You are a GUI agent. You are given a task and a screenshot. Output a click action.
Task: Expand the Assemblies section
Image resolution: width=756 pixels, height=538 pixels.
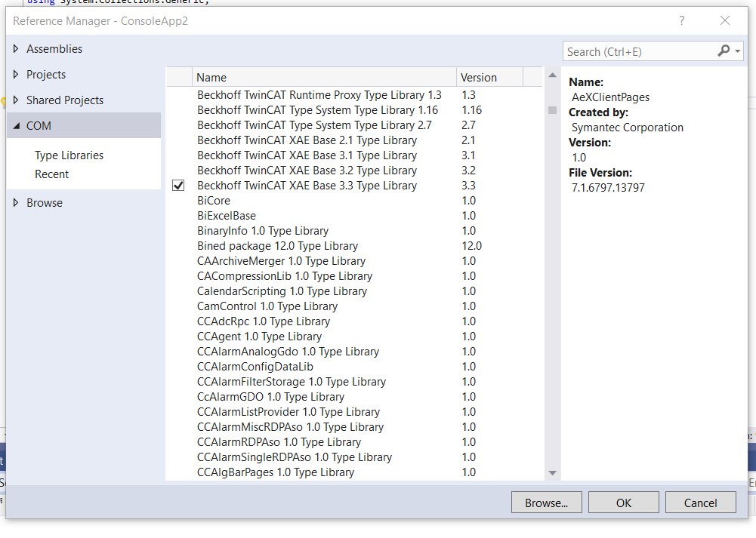coord(16,48)
